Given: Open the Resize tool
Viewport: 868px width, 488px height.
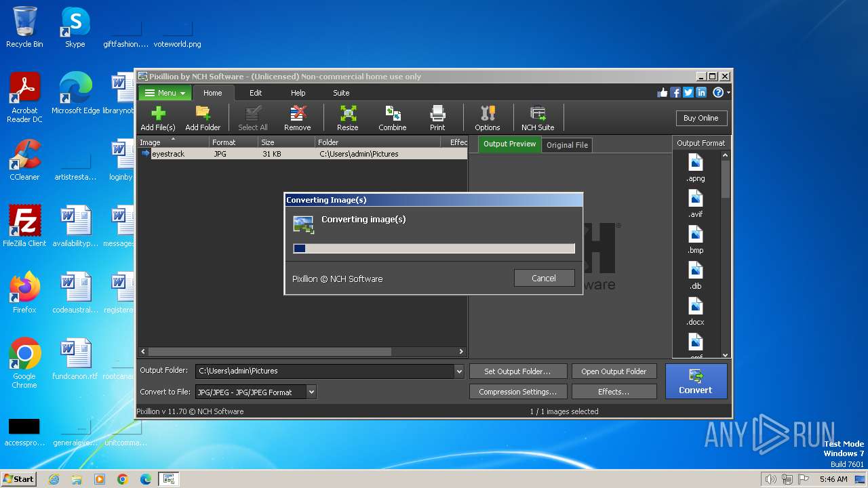Looking at the screenshot, I should [348, 118].
